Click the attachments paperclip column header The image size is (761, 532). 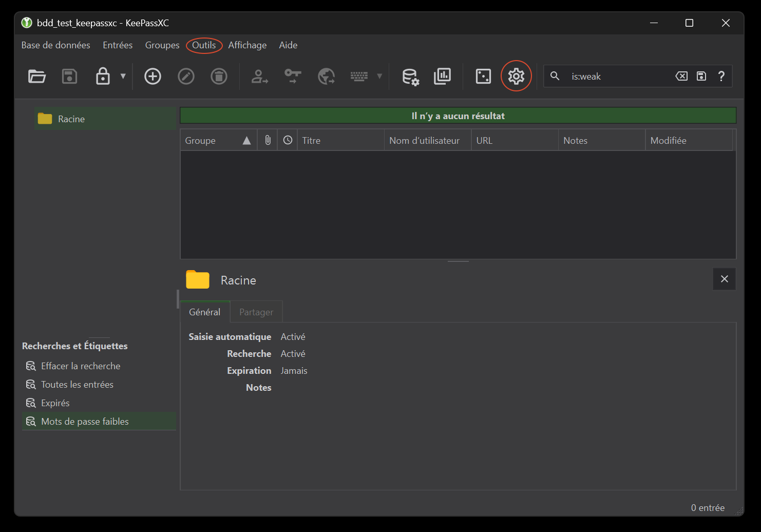tap(268, 140)
